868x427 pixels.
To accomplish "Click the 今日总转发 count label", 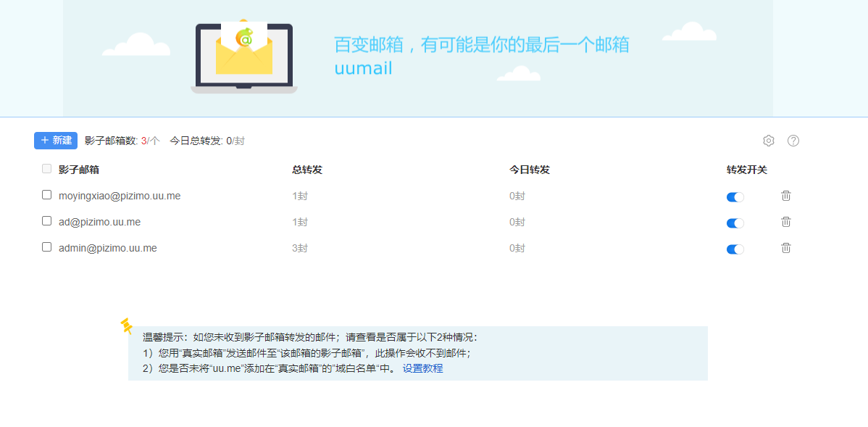I will tap(207, 141).
